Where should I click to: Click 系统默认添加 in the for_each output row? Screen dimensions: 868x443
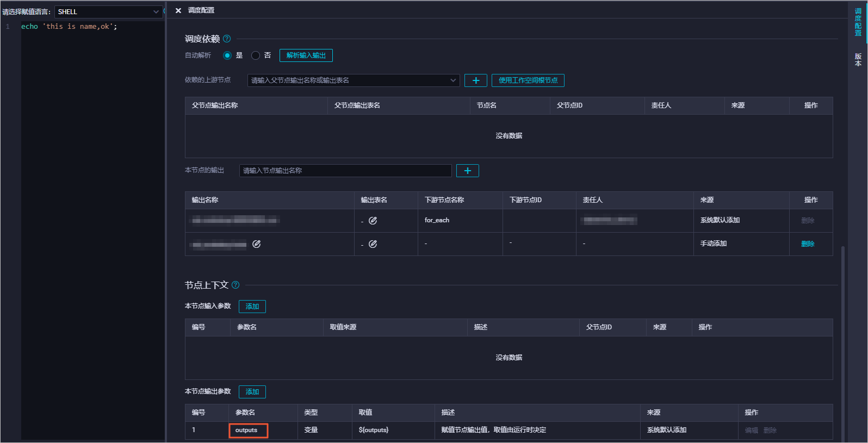(720, 220)
